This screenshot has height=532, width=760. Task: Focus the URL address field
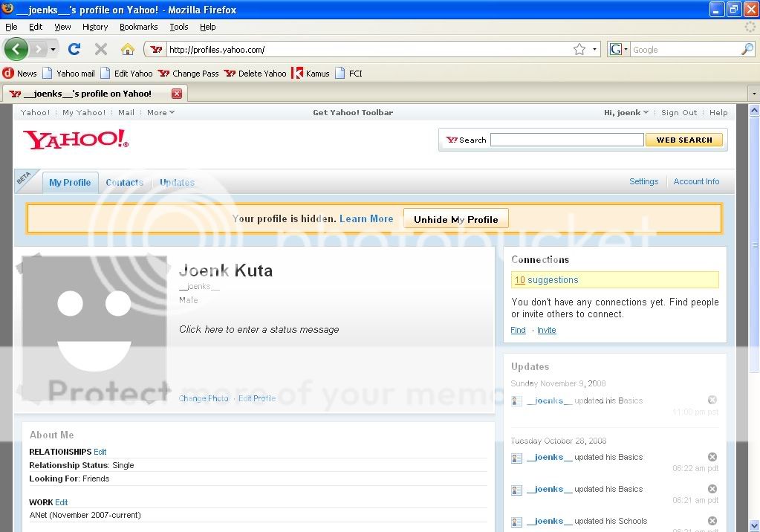(368, 50)
